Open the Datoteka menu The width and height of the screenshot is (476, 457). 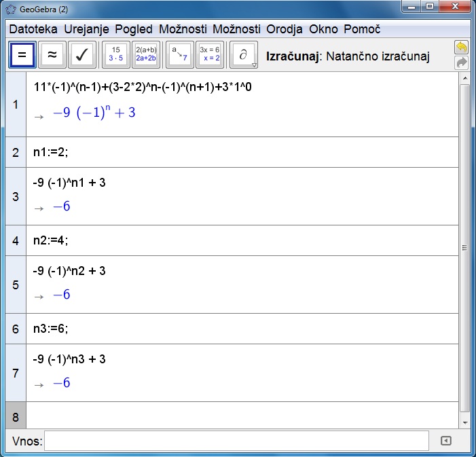pyautogui.click(x=34, y=29)
